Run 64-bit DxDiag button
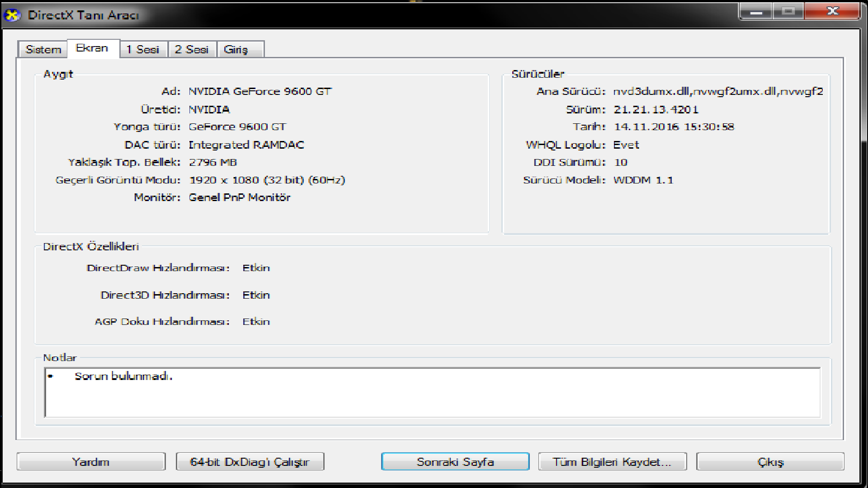The image size is (868, 488). click(x=250, y=462)
